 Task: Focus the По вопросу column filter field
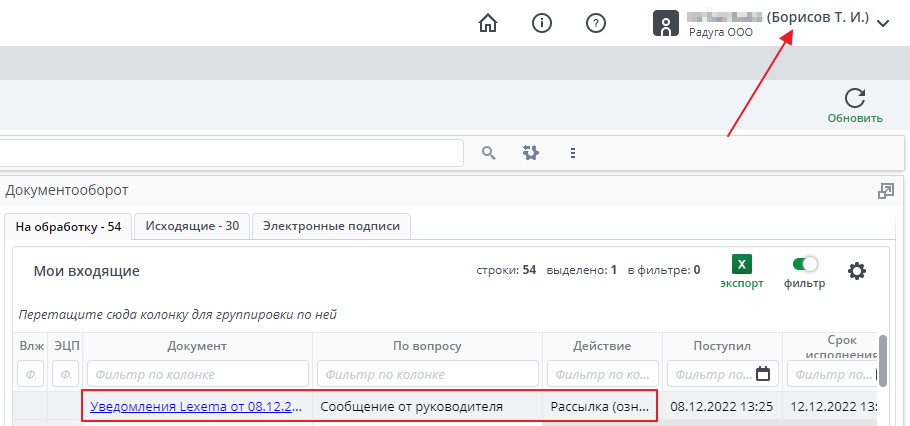(x=428, y=374)
